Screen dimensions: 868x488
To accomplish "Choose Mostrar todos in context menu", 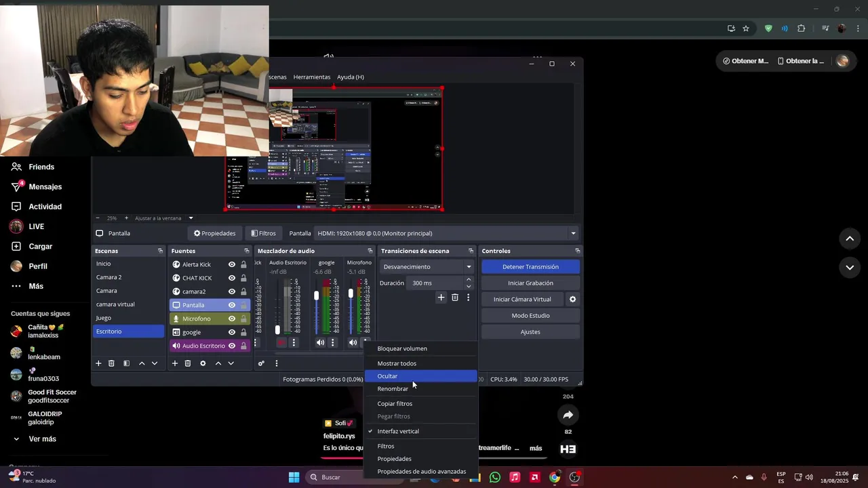I will coord(420,363).
